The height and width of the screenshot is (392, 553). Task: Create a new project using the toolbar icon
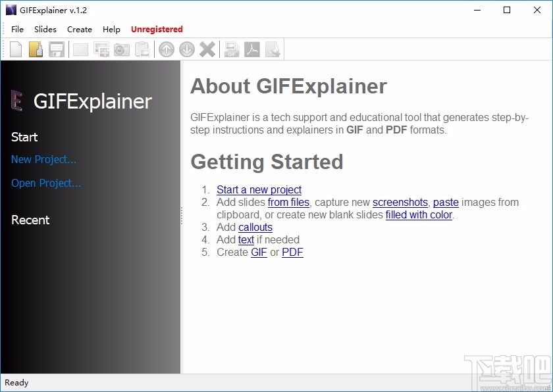click(15, 49)
